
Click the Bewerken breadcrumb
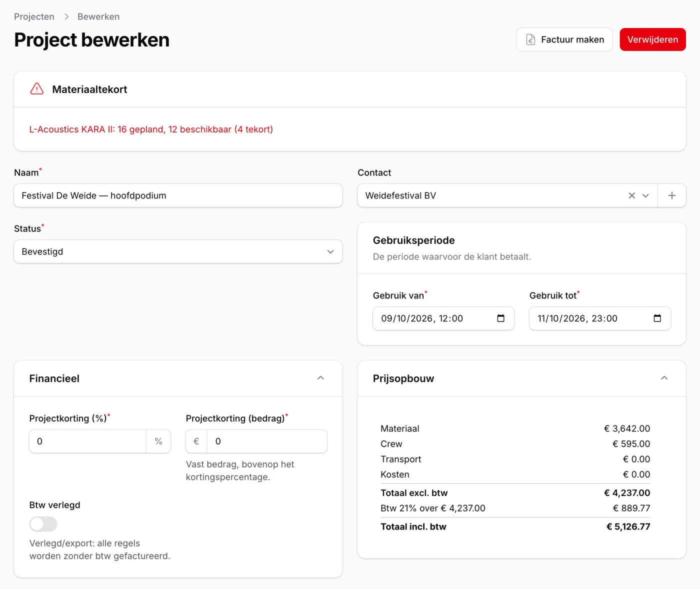coord(98,16)
